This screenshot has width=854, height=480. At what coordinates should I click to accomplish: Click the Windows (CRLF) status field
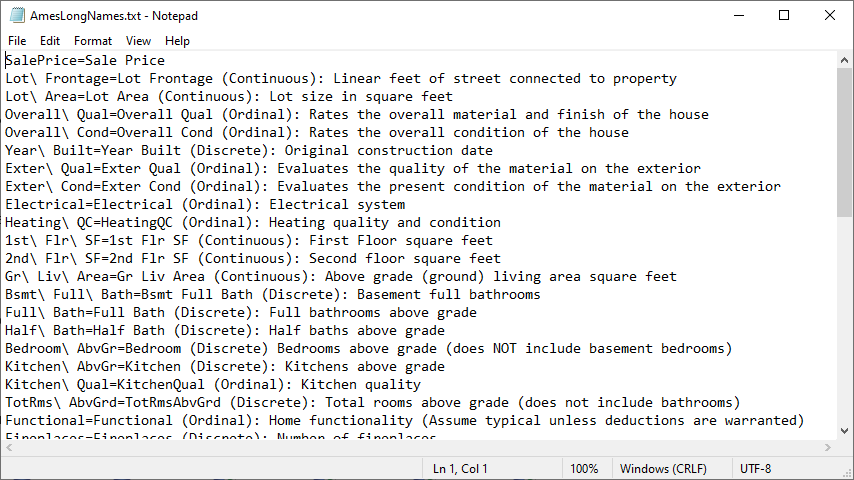coord(663,469)
